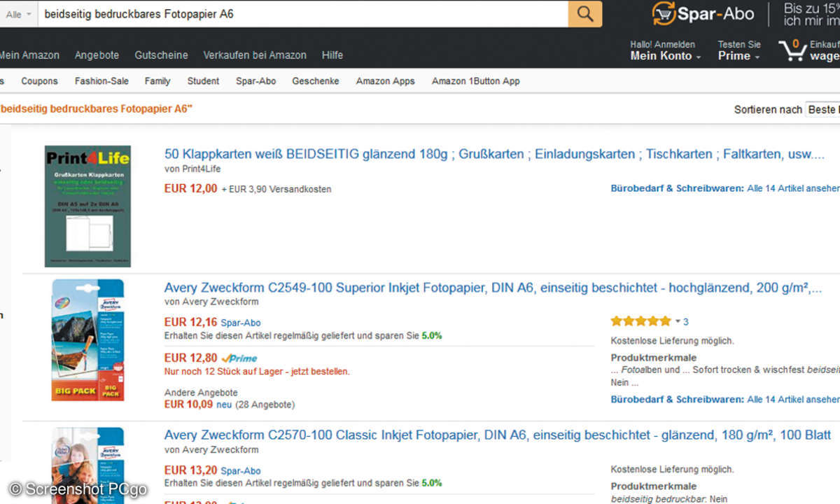Open the Amazon 1Button App link
This screenshot has height=504, width=840.
pyautogui.click(x=475, y=81)
